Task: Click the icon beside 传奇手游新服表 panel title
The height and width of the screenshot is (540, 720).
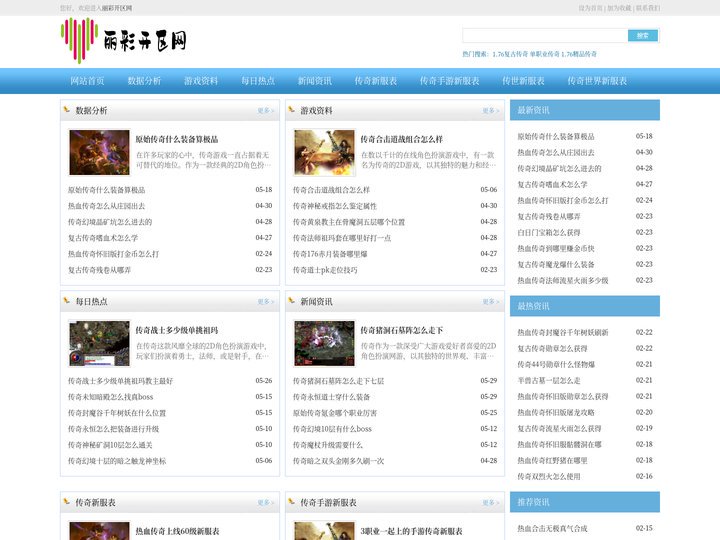Action: click(x=292, y=501)
